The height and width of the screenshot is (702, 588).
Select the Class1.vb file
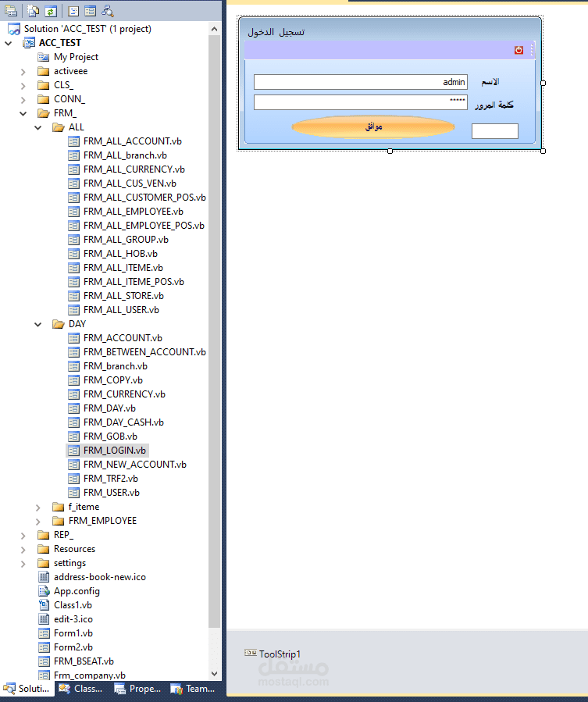73,605
